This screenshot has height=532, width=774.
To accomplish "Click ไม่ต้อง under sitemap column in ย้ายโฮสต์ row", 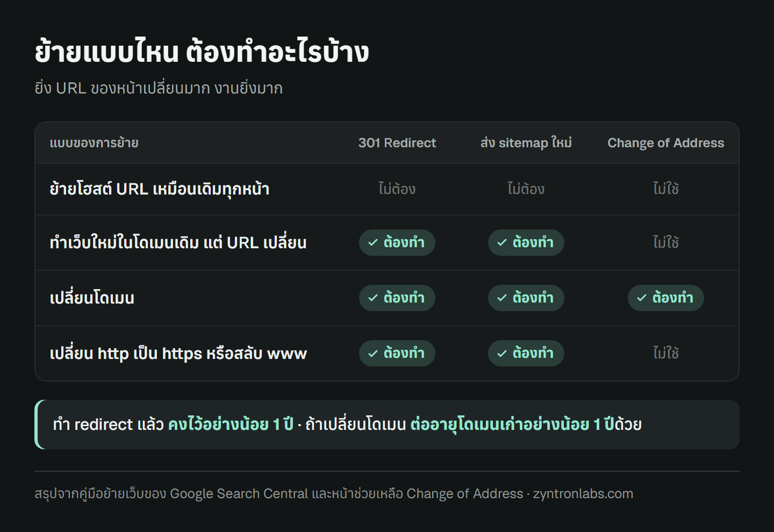I will (526, 189).
